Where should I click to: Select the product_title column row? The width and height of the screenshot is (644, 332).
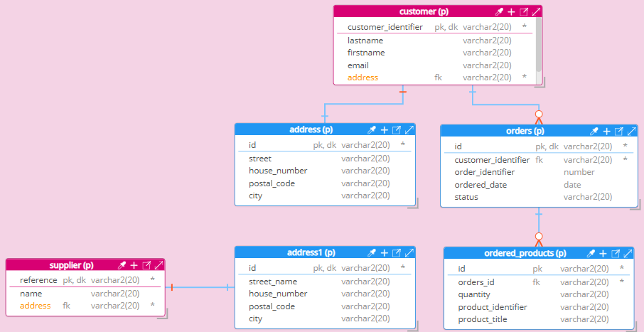(539, 319)
